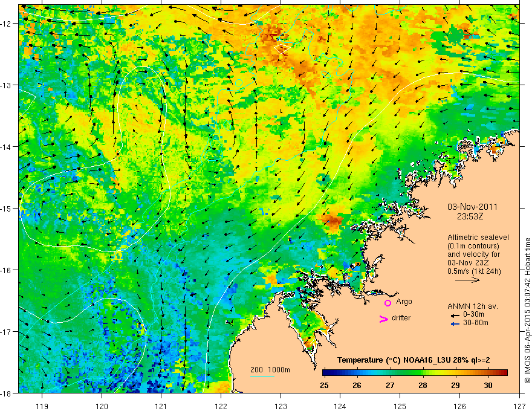532x411 pixels.
Task: Click the longitude axis label 126
Action: click(459, 406)
